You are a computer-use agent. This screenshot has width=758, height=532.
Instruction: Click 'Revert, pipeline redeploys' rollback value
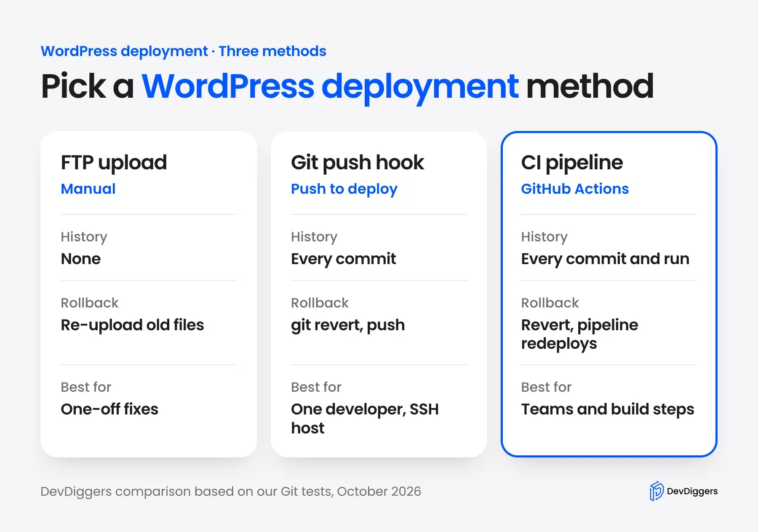[579, 334]
